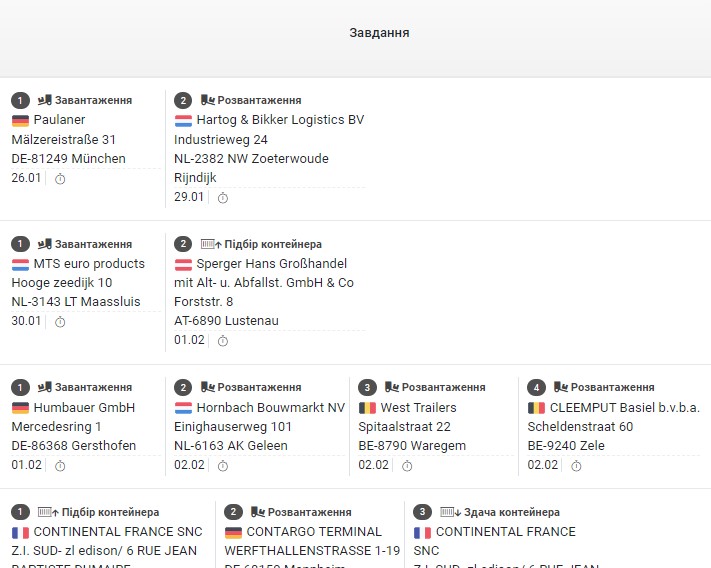Image resolution: width=711 pixels, height=568 pixels.
Task: Click the Dutch flag next to Hartog & Bikker
Action: 183,121
